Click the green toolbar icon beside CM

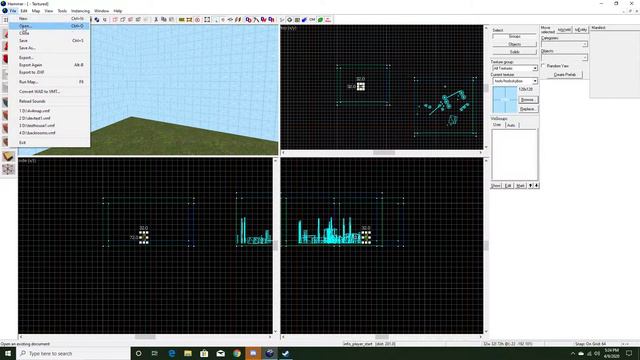[320, 20]
